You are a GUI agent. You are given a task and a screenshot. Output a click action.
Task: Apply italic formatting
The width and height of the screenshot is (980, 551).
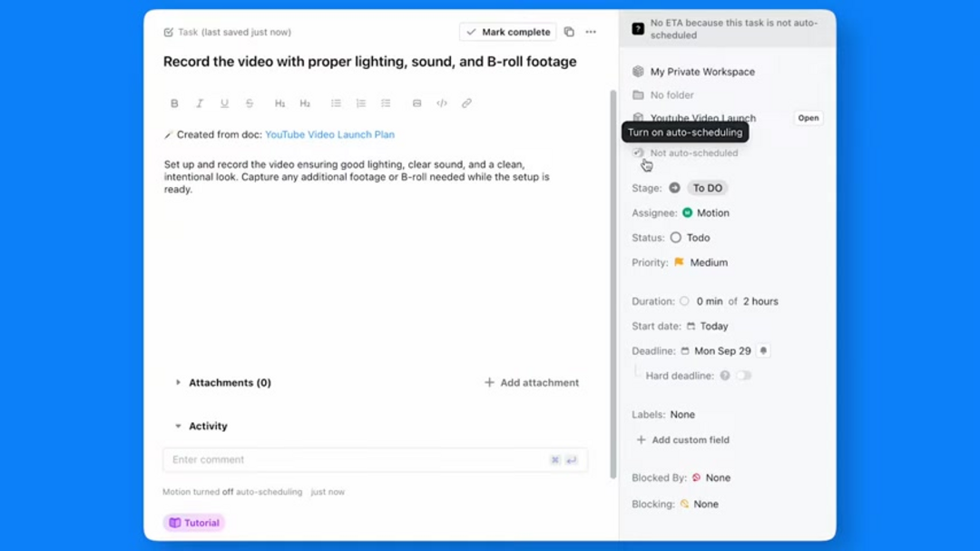click(200, 103)
